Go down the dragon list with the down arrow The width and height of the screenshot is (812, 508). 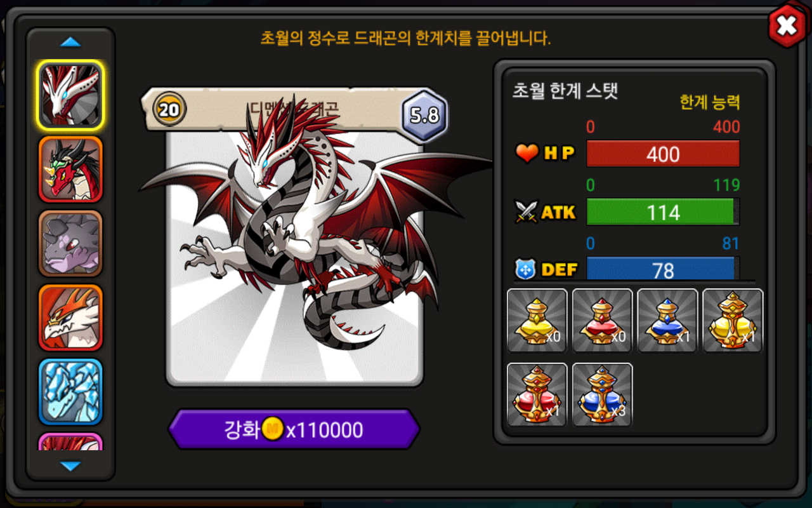coord(70,466)
